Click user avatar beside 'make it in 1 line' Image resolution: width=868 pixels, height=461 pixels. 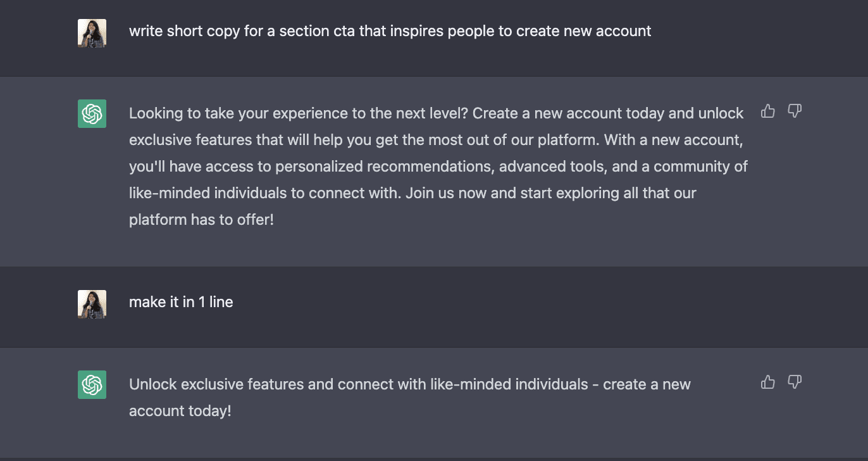pyautogui.click(x=92, y=304)
